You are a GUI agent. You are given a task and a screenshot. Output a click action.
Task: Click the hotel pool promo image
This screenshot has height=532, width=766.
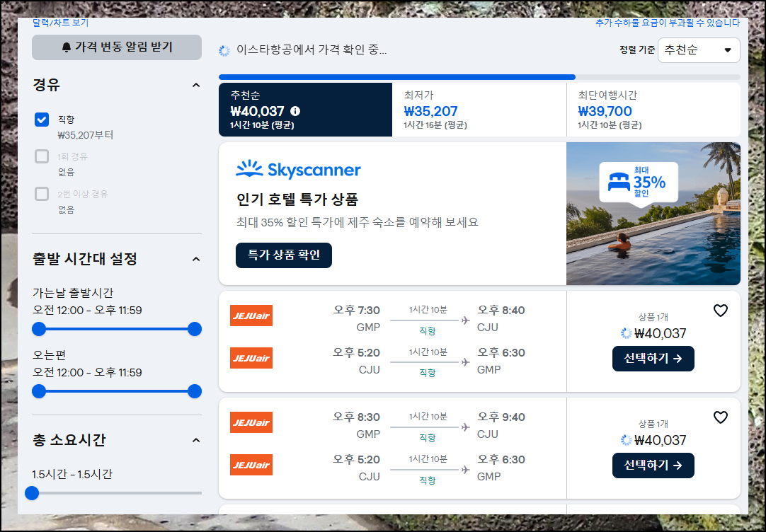click(653, 214)
